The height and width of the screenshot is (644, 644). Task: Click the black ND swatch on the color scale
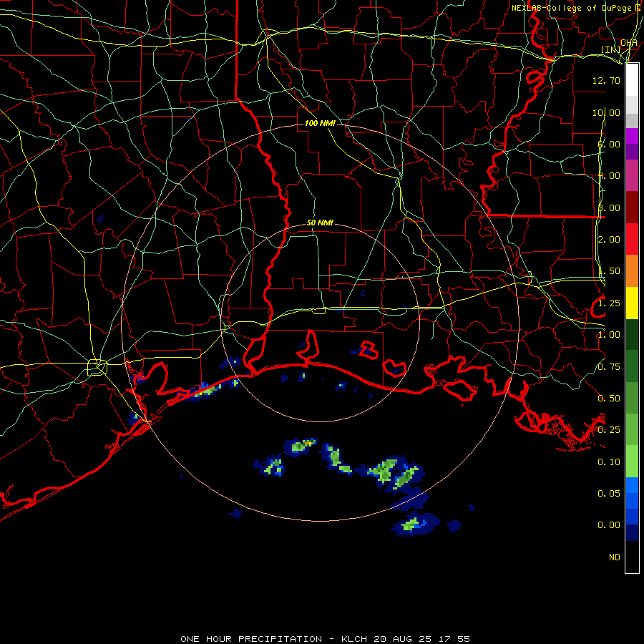[x=632, y=557]
